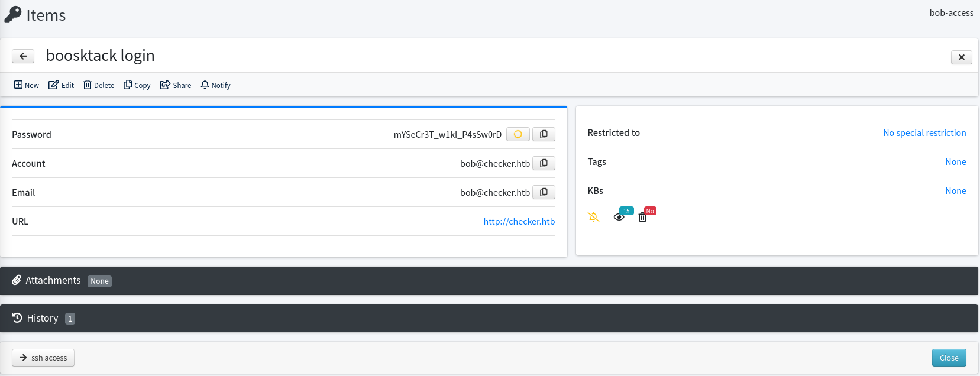Click the History count badge 1
The width and height of the screenshot is (980, 376).
point(70,319)
